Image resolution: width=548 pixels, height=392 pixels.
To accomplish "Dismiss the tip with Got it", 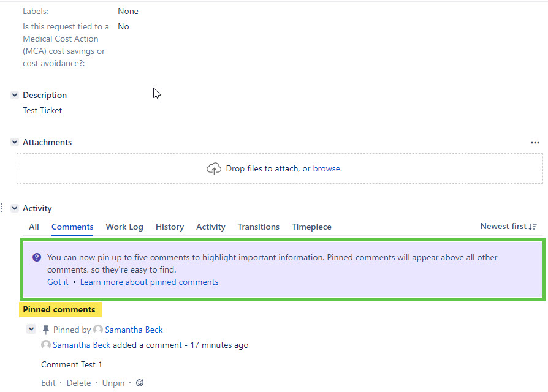I will tap(58, 282).
